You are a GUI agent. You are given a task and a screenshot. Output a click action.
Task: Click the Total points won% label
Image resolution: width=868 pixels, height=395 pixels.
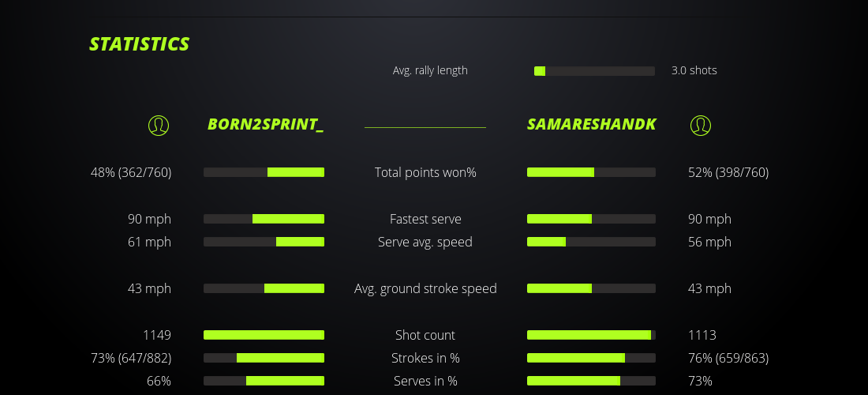coord(425,172)
